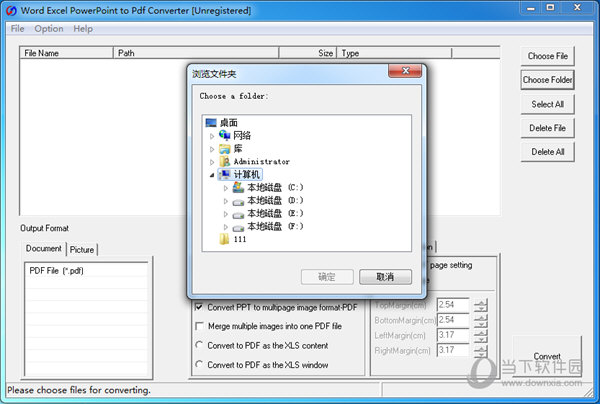Switch to the Document output tab
Screen dimensions: 600x404
[44, 248]
